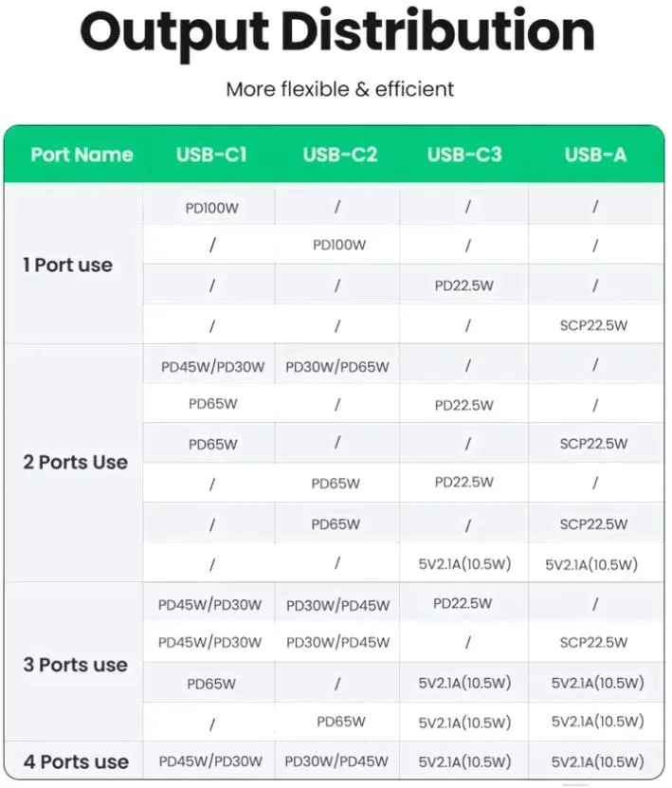
Task: Click the "Output Distribution" title
Action: 336,31
